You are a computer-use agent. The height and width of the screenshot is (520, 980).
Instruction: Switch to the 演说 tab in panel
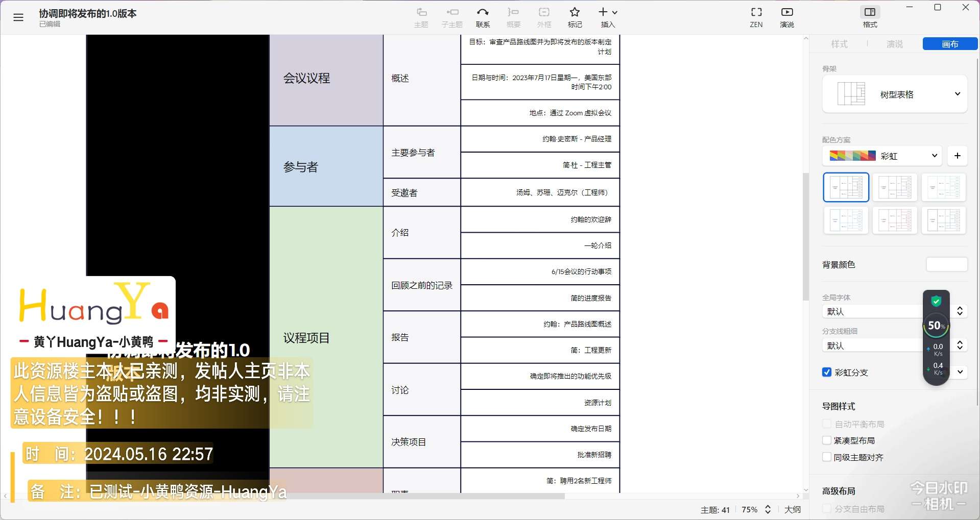point(895,44)
